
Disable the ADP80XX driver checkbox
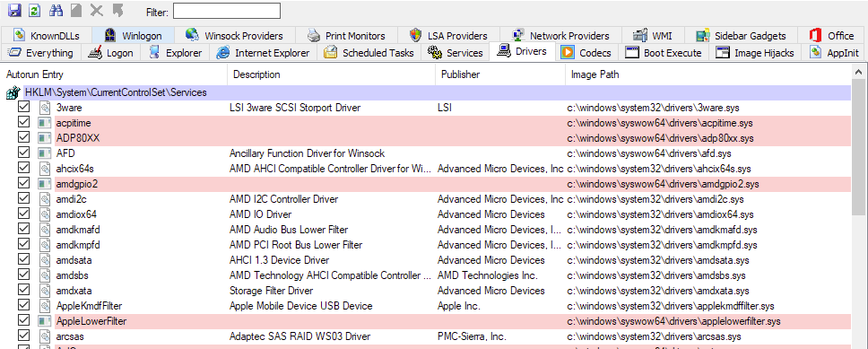coord(24,138)
